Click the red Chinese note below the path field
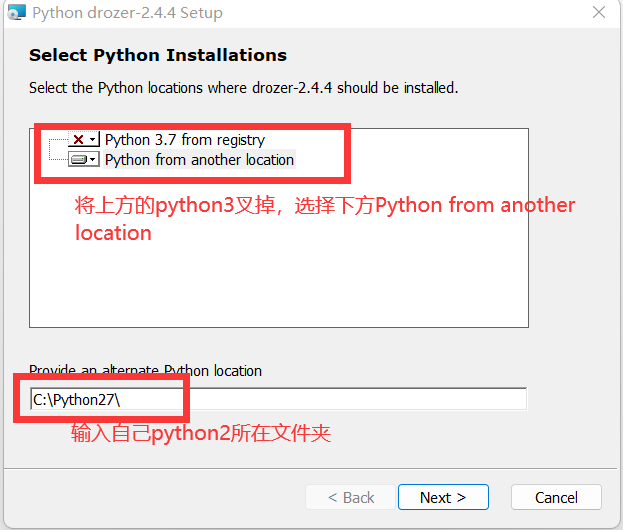Viewport: 623px width, 530px height. 201,434
